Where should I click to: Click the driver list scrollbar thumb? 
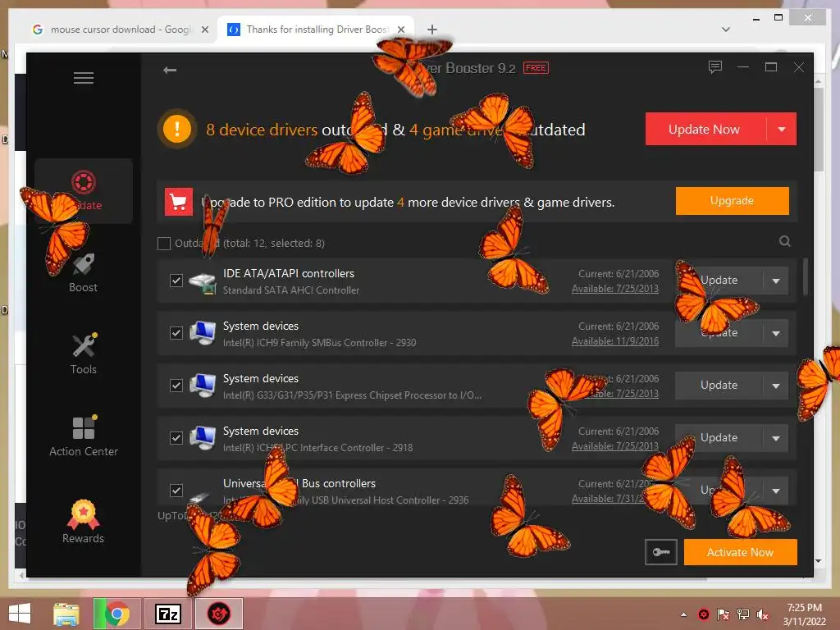(806, 276)
